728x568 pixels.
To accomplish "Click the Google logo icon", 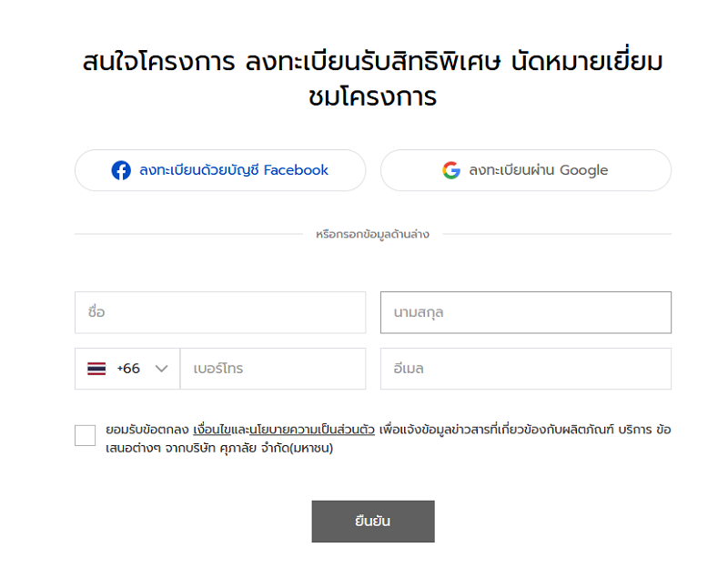I will pyautogui.click(x=451, y=170).
